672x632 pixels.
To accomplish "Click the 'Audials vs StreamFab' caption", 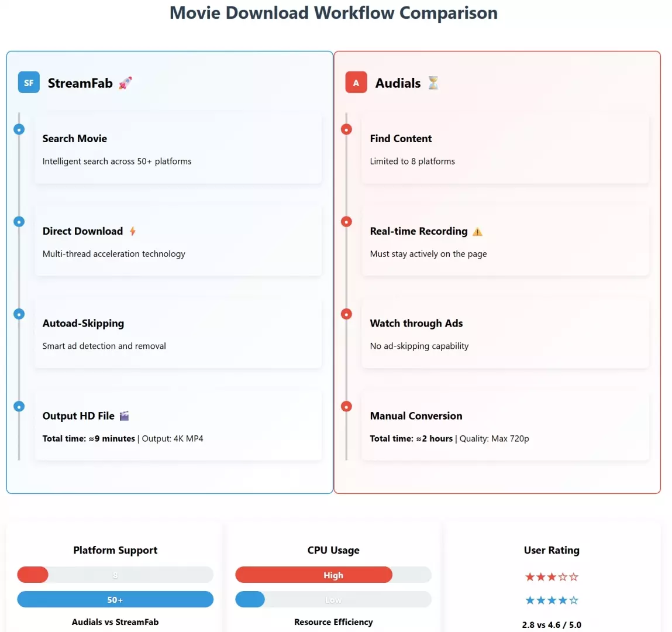I will click(115, 622).
